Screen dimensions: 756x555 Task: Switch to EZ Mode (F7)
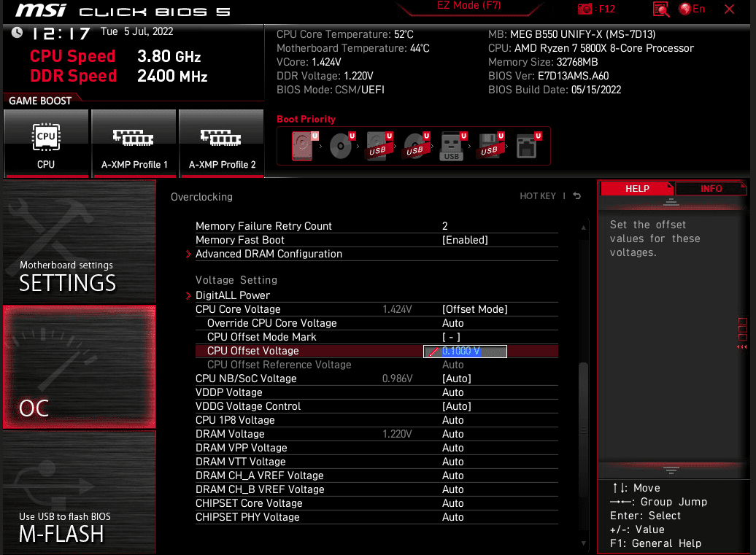click(x=468, y=6)
